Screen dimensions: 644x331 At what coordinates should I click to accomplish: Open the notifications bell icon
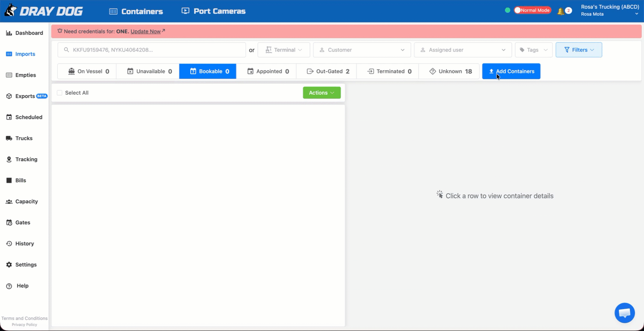click(561, 11)
